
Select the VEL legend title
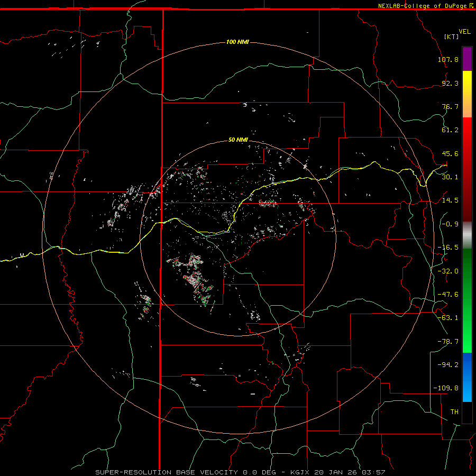click(464, 32)
